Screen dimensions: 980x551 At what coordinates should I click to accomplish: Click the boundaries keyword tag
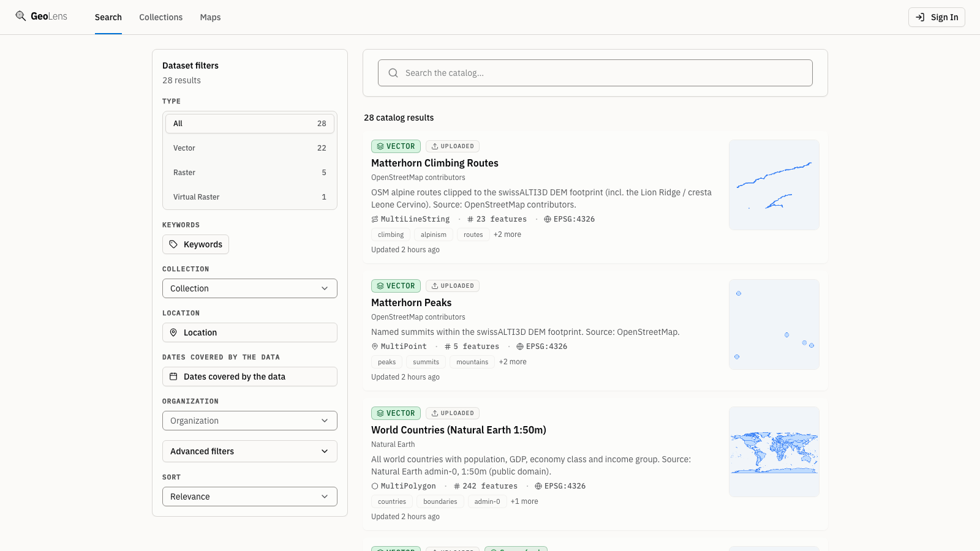point(440,501)
